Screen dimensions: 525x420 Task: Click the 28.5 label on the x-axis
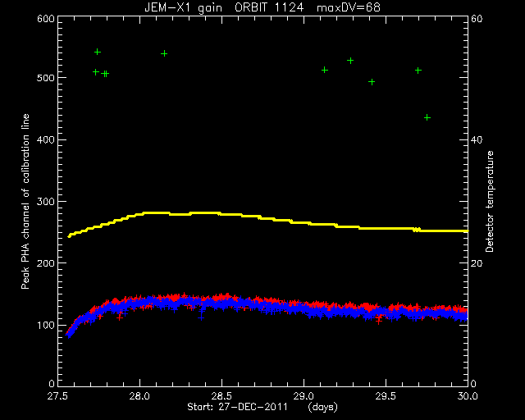point(221,396)
